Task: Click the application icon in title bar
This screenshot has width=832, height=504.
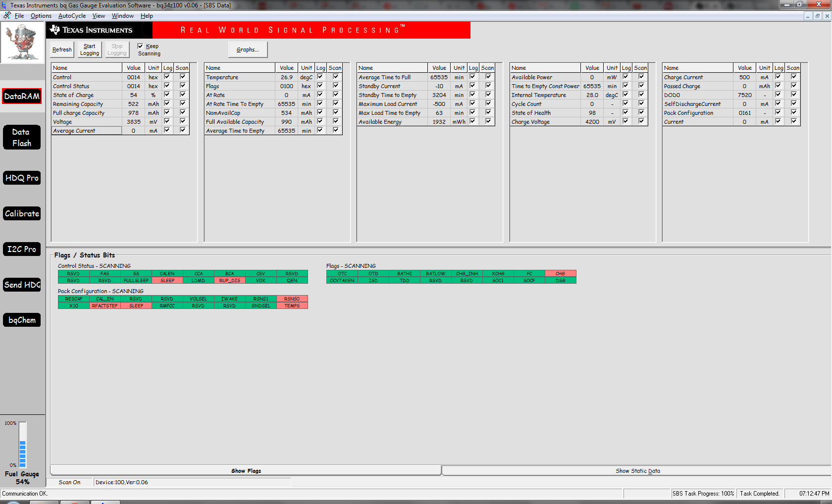Action: (x=4, y=5)
